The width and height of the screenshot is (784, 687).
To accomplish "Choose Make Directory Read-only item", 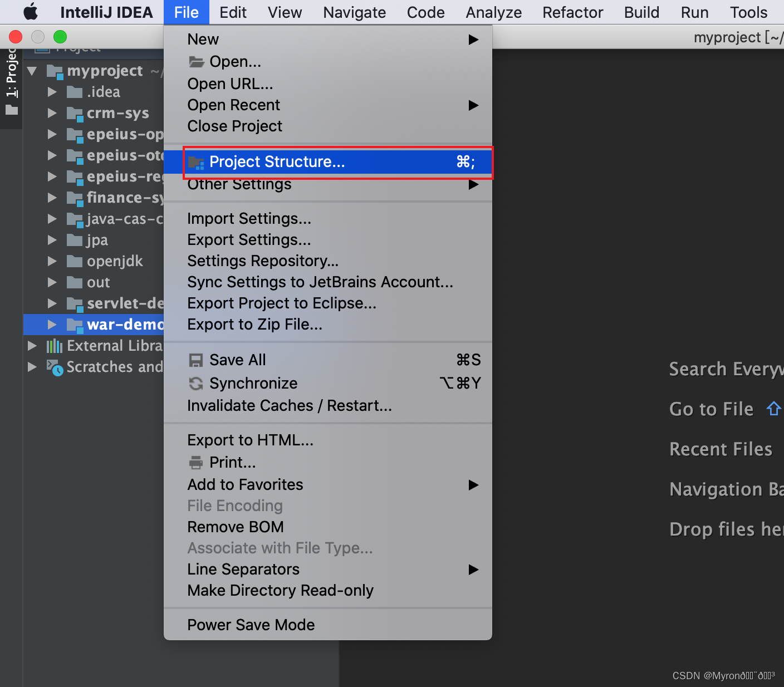I will coord(328,591).
